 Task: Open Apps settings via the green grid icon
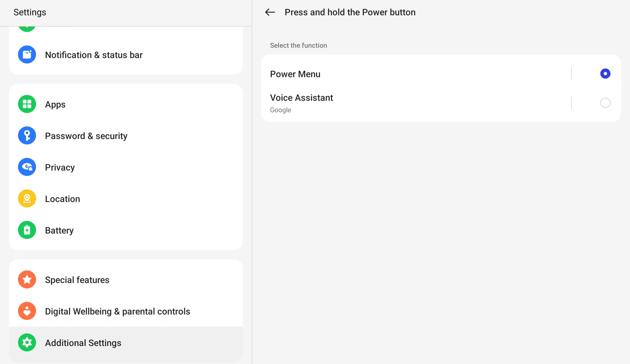[27, 104]
